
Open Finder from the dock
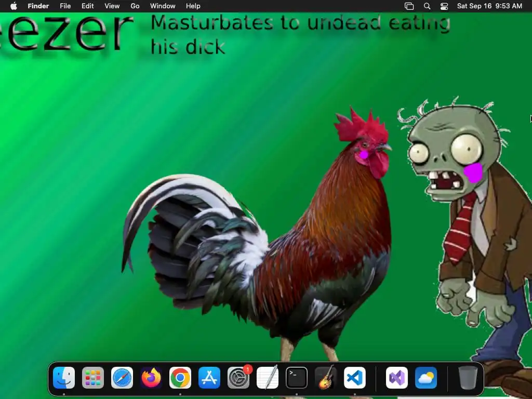[x=64, y=378]
